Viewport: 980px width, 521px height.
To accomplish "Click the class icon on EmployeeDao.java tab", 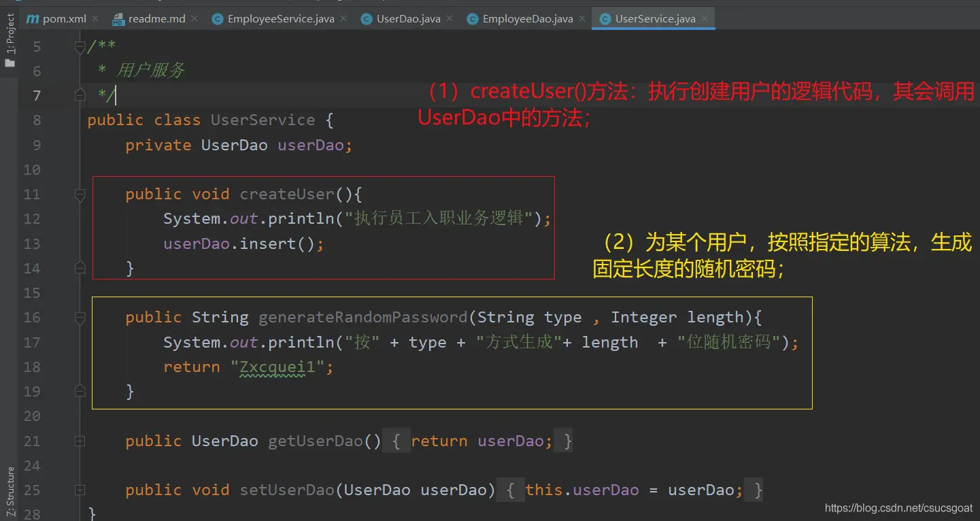I will [473, 19].
